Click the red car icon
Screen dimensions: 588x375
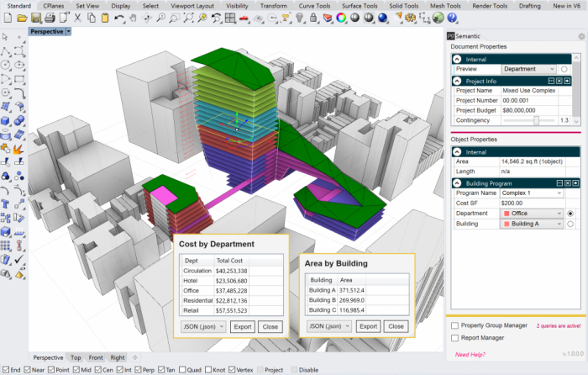[244, 18]
